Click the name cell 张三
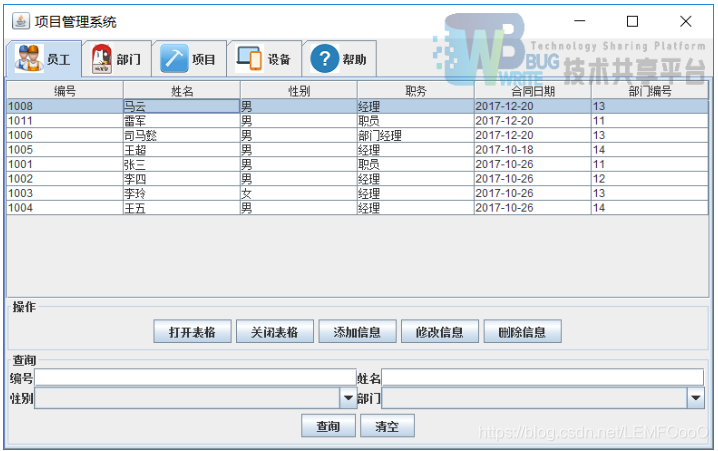The width and height of the screenshot is (718, 451). tap(182, 164)
